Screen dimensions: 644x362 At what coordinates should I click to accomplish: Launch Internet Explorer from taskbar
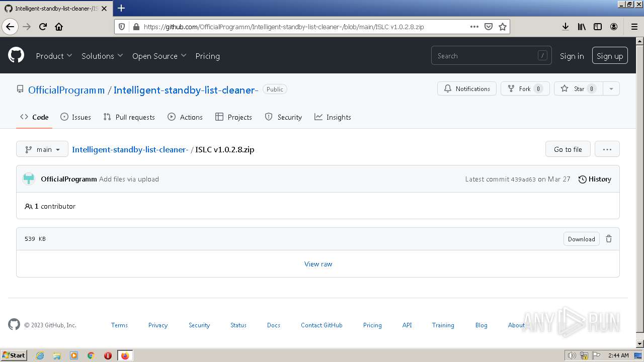pyautogui.click(x=40, y=355)
